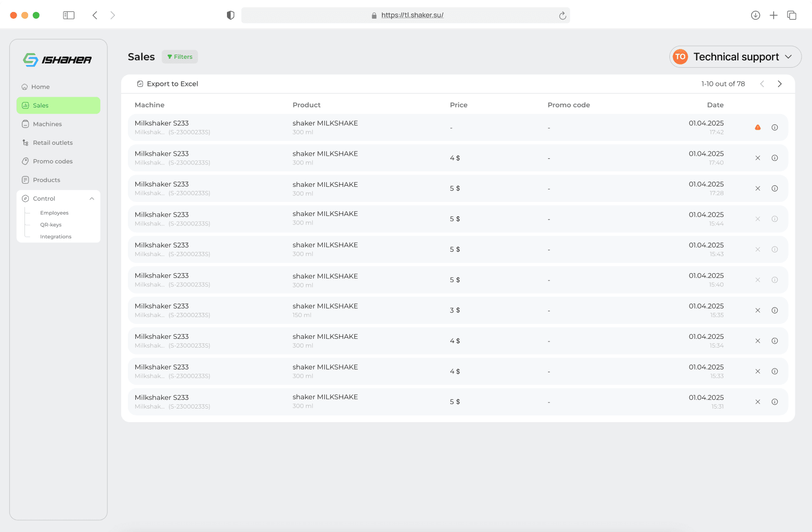Show info for the 15:34 sale
This screenshot has height=532, width=812.
[x=775, y=341]
